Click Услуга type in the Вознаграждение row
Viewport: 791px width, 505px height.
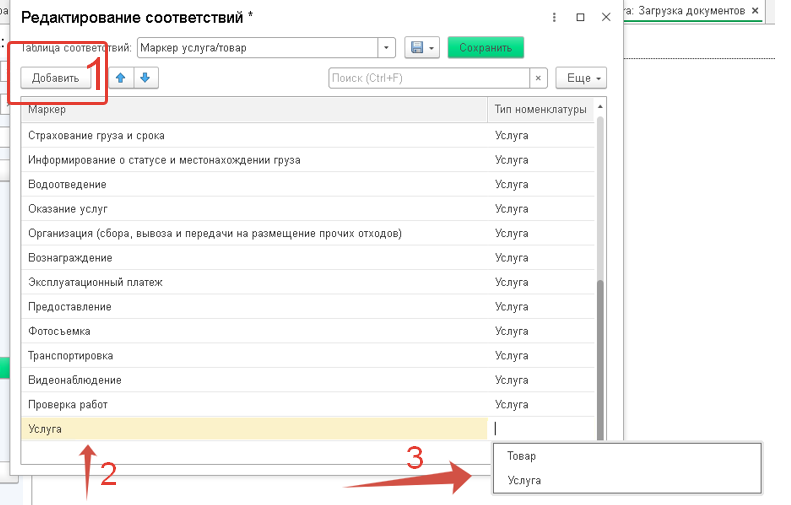[512, 258]
